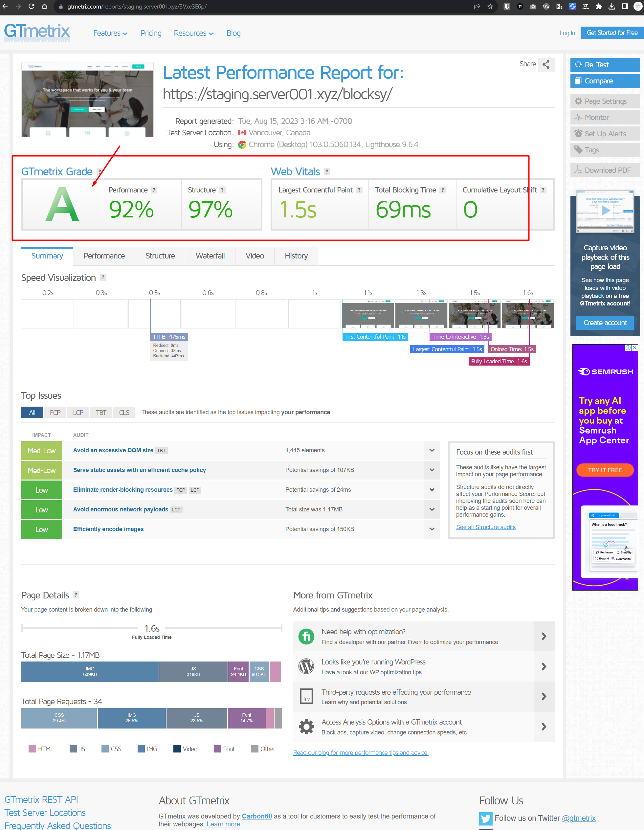
Task: Open the Resources dropdown menu
Action: tap(193, 34)
